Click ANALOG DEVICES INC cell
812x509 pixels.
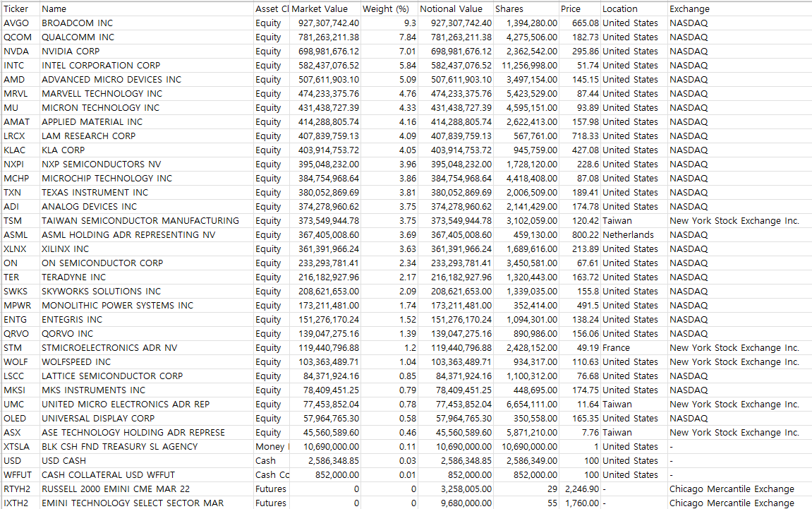tap(147, 207)
